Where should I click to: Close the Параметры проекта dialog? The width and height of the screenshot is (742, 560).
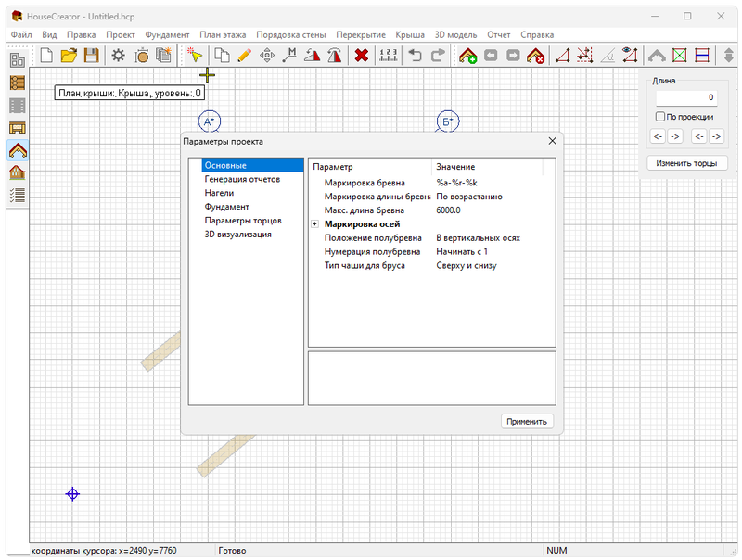point(552,141)
